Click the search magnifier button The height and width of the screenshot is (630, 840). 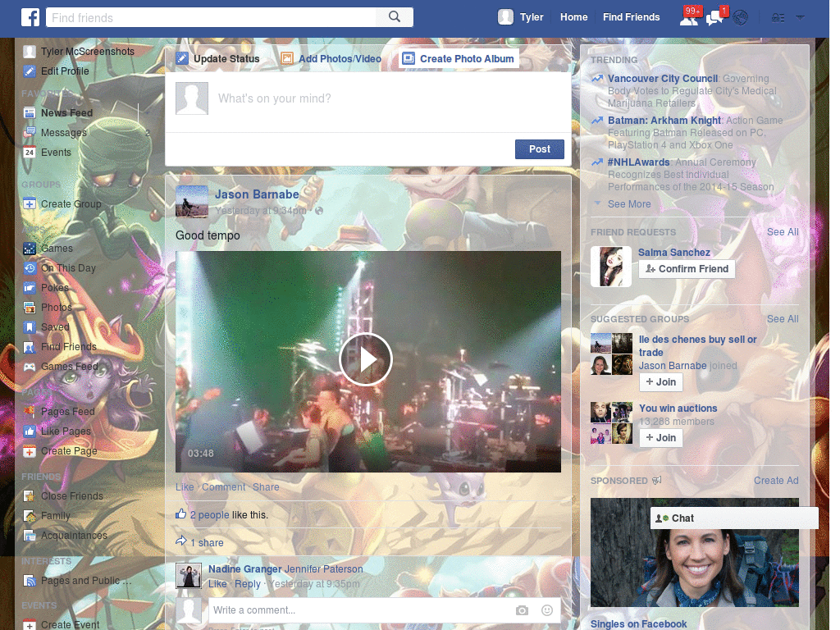tap(395, 17)
